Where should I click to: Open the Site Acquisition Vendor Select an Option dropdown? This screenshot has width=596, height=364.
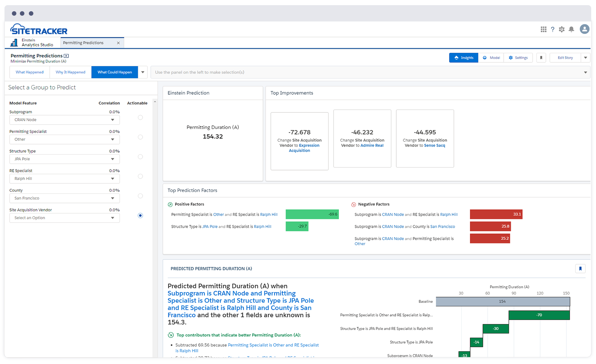click(64, 218)
